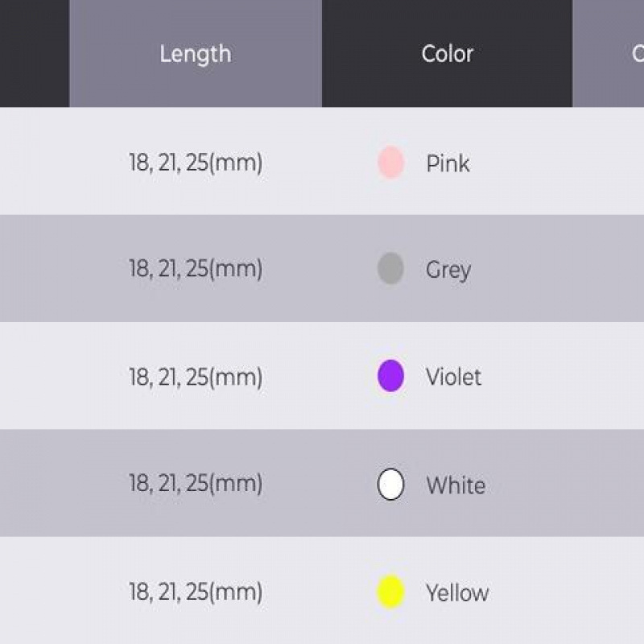Click the length value in the Violet row
Screen dimensions: 644x644
[x=196, y=377]
